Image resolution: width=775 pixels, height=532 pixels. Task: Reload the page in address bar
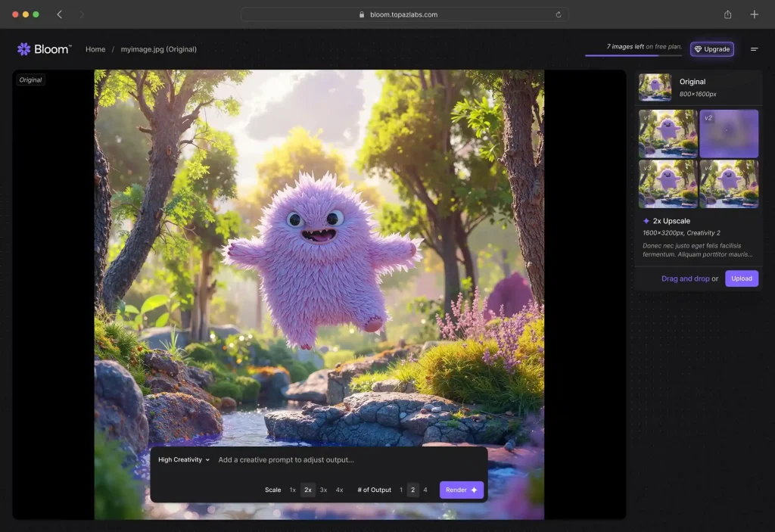559,14
